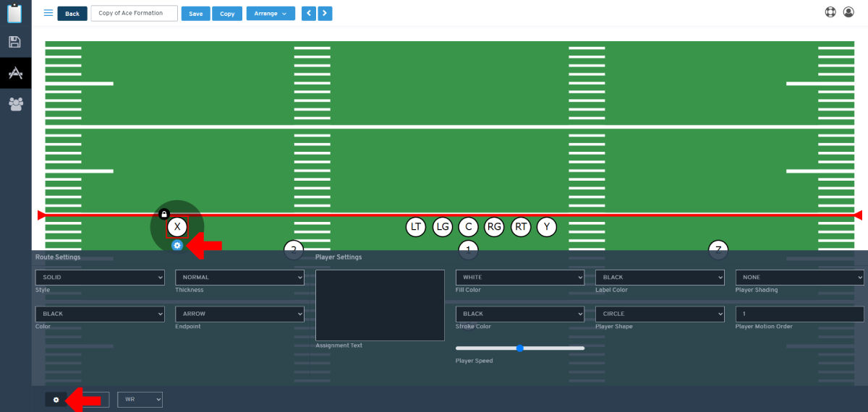
Task: Select the RG player circle
Action: point(494,227)
